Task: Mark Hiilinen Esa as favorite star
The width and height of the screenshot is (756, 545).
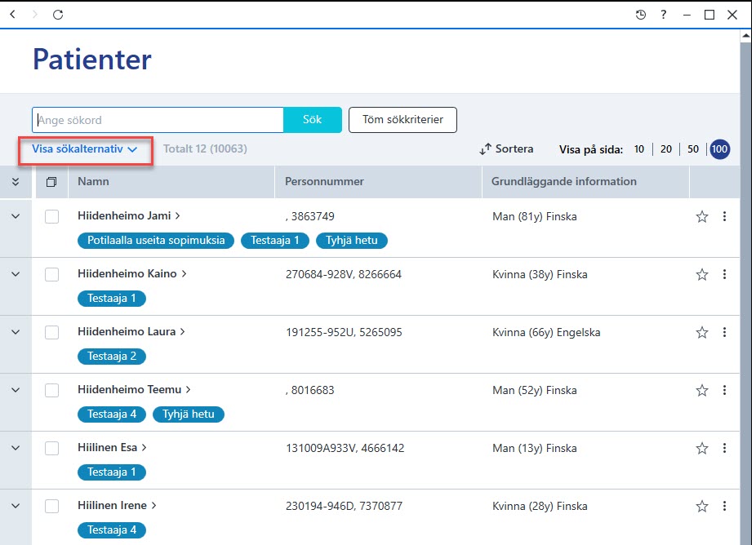Action: coord(702,448)
